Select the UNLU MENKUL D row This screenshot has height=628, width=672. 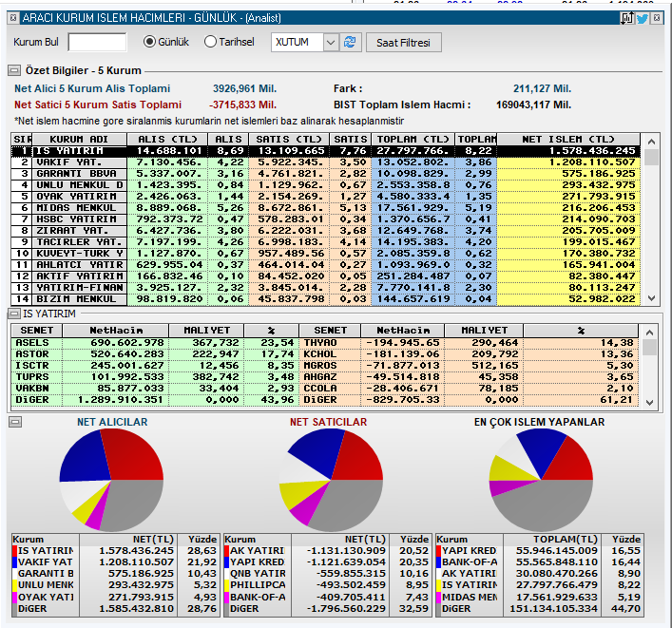click(326, 185)
